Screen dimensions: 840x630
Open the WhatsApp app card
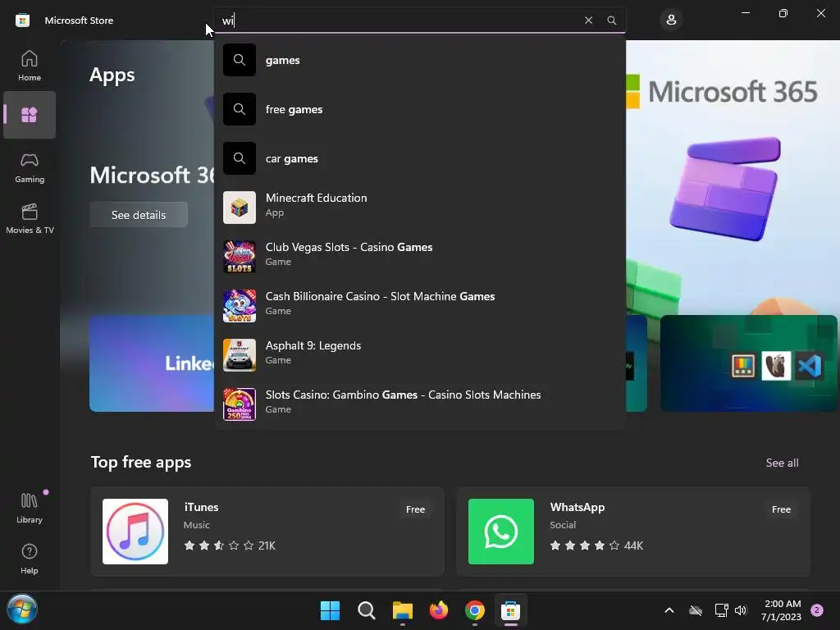(x=632, y=532)
